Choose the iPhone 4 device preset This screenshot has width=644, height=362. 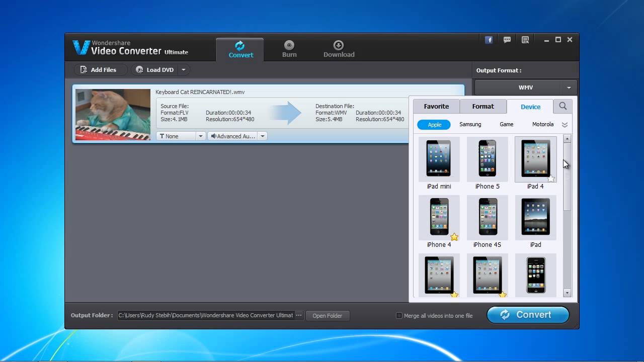tap(439, 222)
